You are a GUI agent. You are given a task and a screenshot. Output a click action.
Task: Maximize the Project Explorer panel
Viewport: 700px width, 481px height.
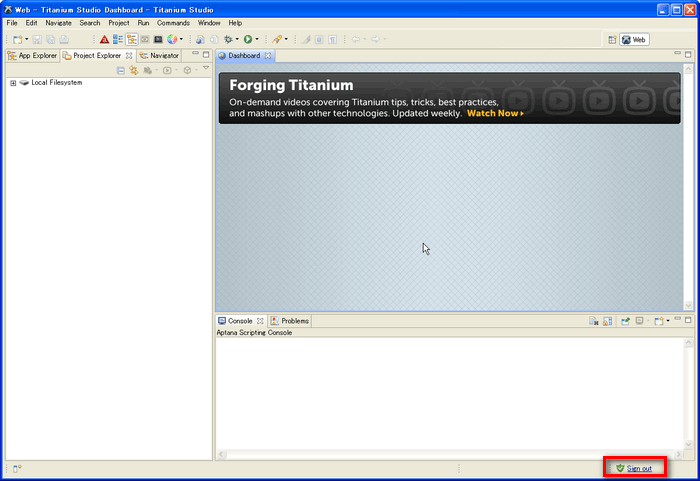click(206, 54)
